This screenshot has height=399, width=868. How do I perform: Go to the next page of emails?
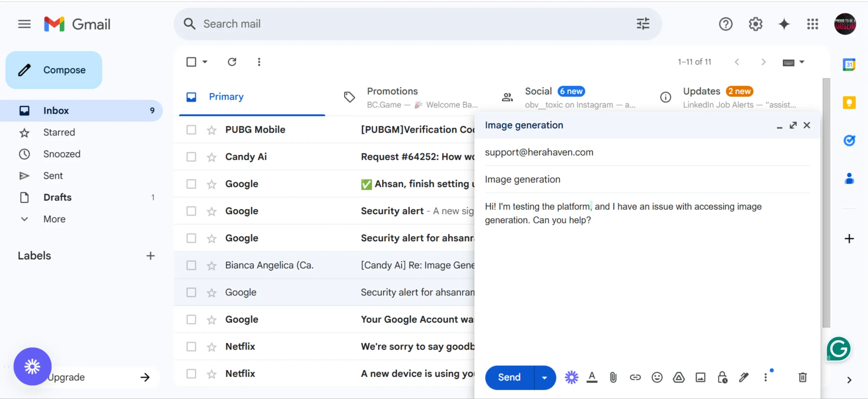tap(764, 62)
